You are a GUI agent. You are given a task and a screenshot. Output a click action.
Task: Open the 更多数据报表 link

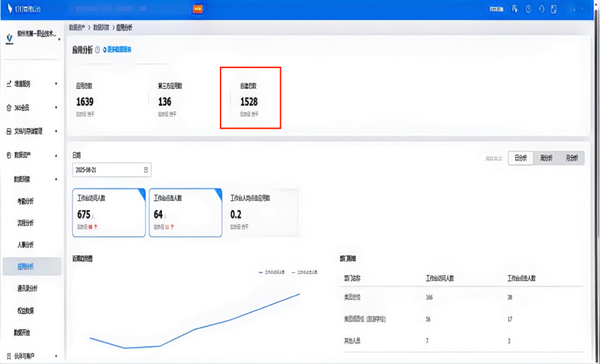[117, 50]
